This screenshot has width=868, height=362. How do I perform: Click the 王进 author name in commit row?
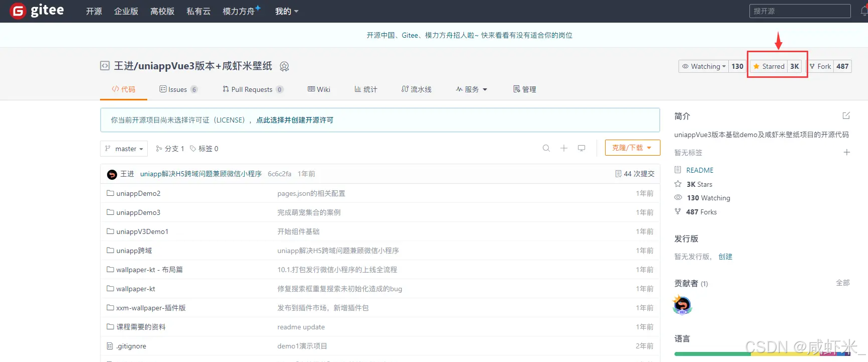(127, 174)
